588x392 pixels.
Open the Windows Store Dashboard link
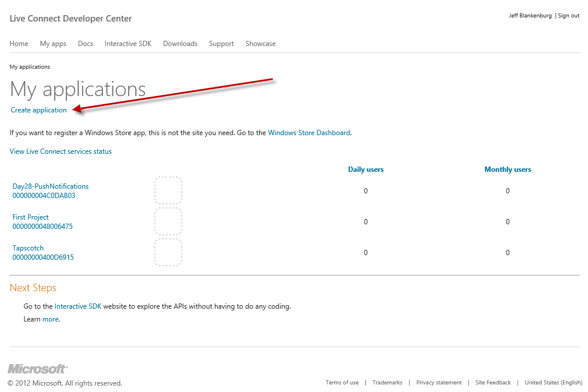[x=309, y=133]
